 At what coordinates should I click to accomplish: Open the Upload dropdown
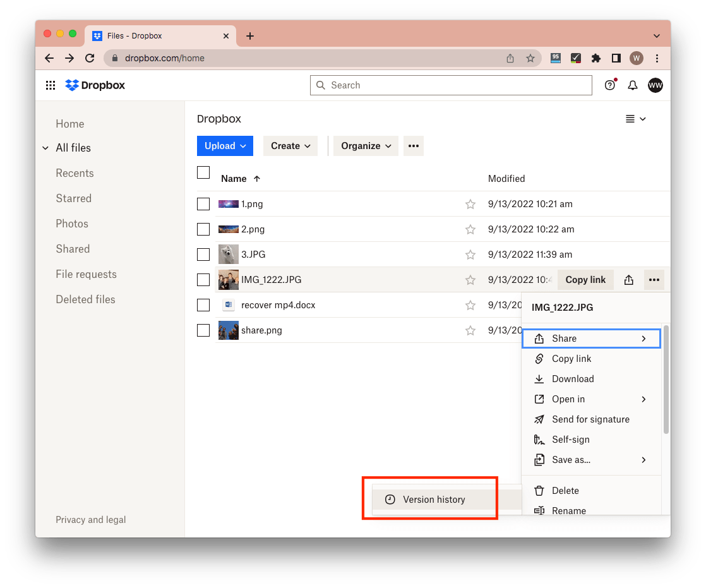pos(225,146)
